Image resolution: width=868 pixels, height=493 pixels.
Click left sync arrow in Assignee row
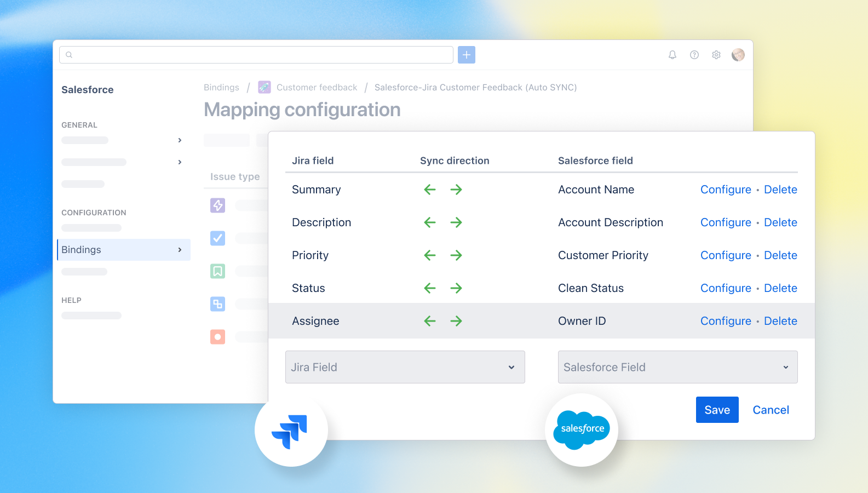click(430, 321)
